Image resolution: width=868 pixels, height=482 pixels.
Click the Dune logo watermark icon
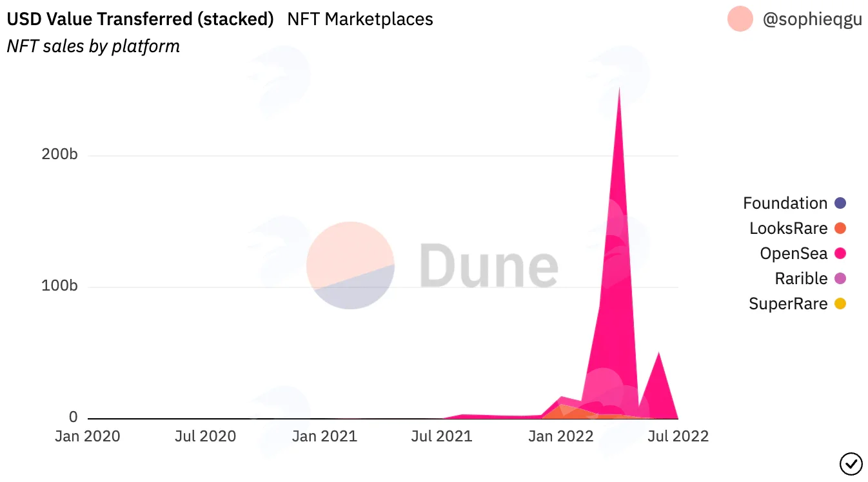[x=350, y=265]
